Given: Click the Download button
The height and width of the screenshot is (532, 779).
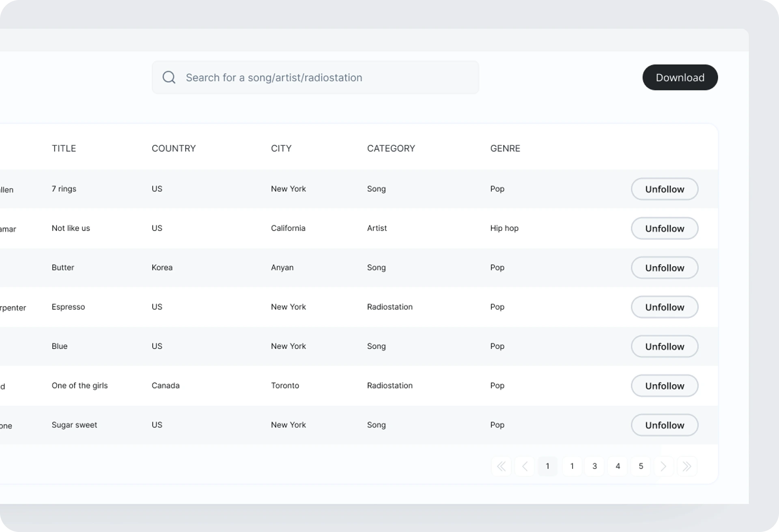Looking at the screenshot, I should pyautogui.click(x=680, y=77).
